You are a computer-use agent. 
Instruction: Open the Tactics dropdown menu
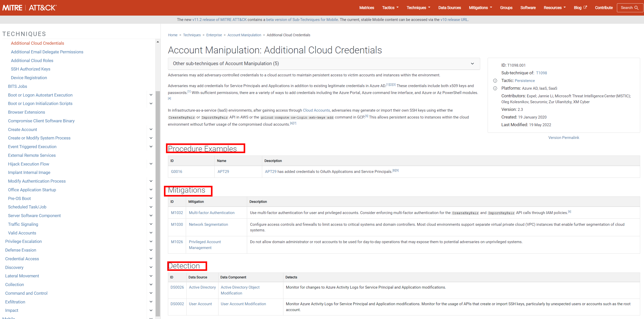pos(390,8)
